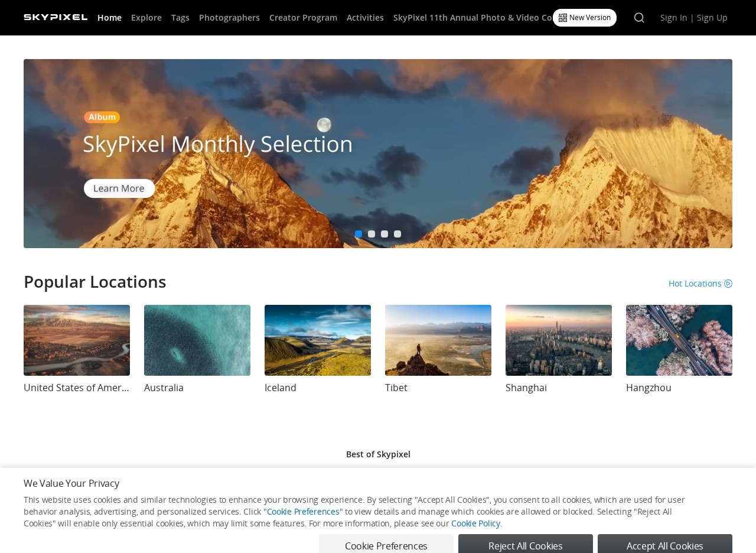Open the Explore menu item
Image resolution: width=756 pixels, height=553 pixels.
146,18
